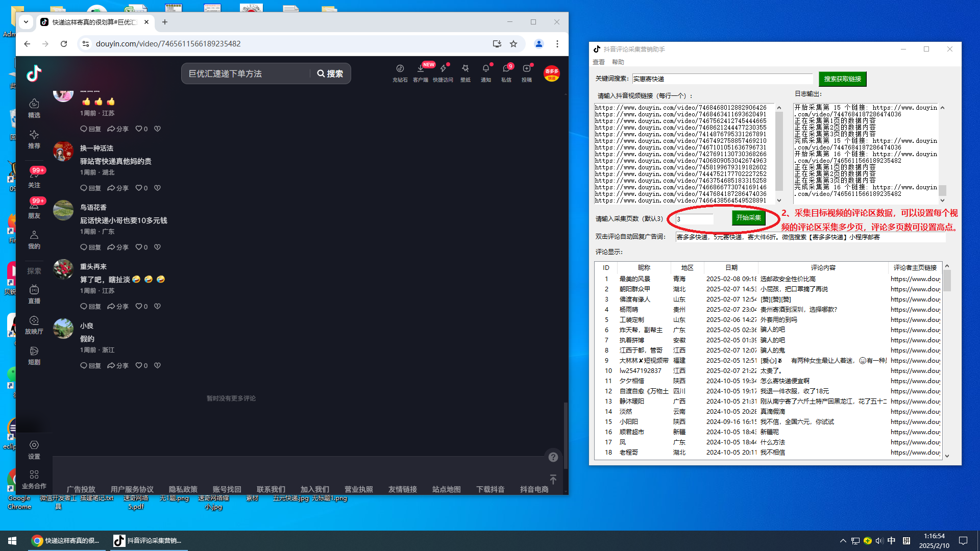Open the user avatar in the Douyin header
The width and height of the screenshot is (980, 551).
552,73
